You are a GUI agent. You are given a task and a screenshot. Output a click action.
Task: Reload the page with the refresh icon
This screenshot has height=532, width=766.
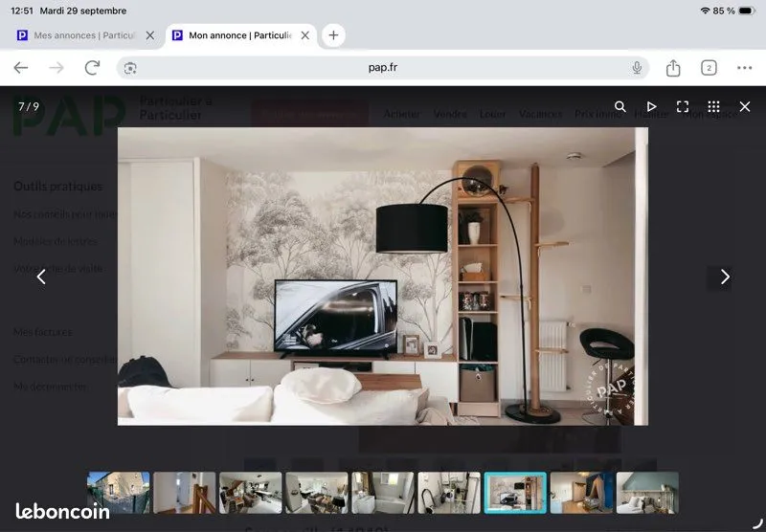click(x=92, y=68)
